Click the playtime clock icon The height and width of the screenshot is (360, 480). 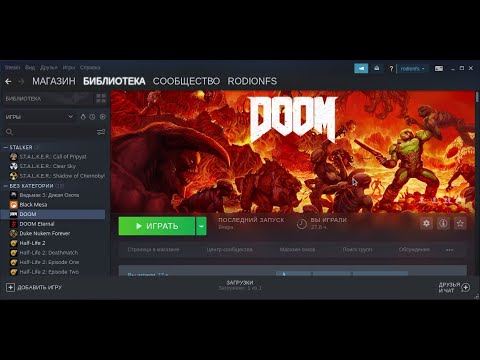pos(301,224)
